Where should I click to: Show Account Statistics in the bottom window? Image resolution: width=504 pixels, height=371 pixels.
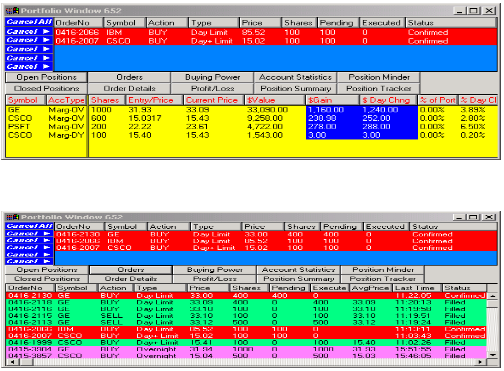click(x=298, y=270)
